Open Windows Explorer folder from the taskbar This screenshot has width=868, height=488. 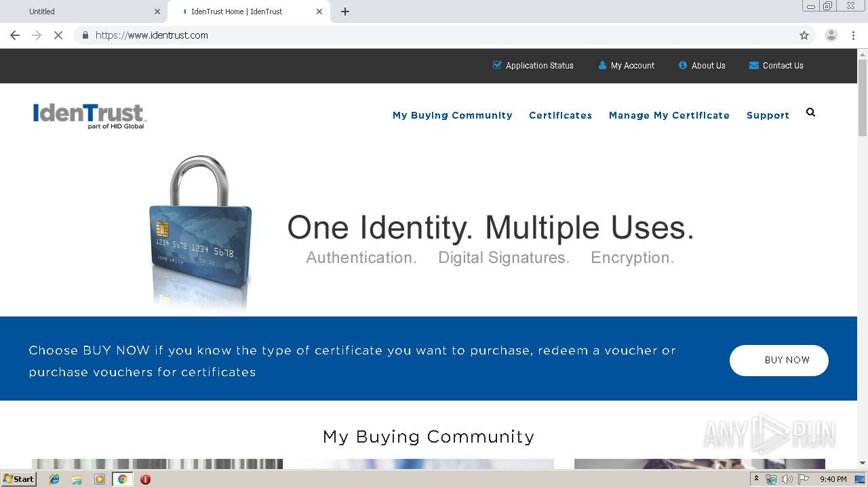[x=77, y=479]
